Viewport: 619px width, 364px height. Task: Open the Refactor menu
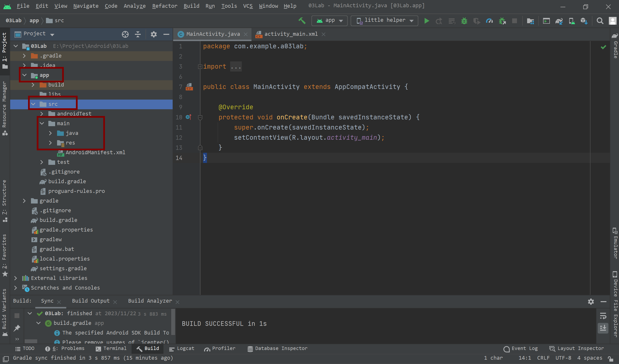coord(165,6)
